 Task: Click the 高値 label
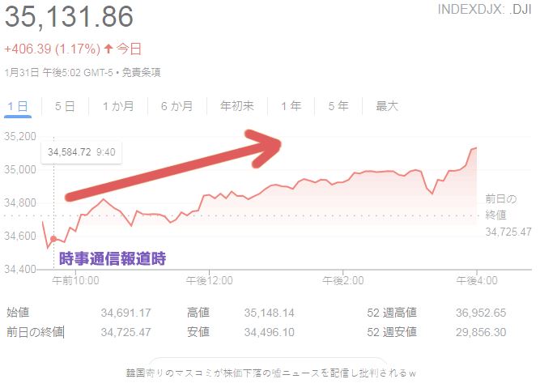click(198, 313)
